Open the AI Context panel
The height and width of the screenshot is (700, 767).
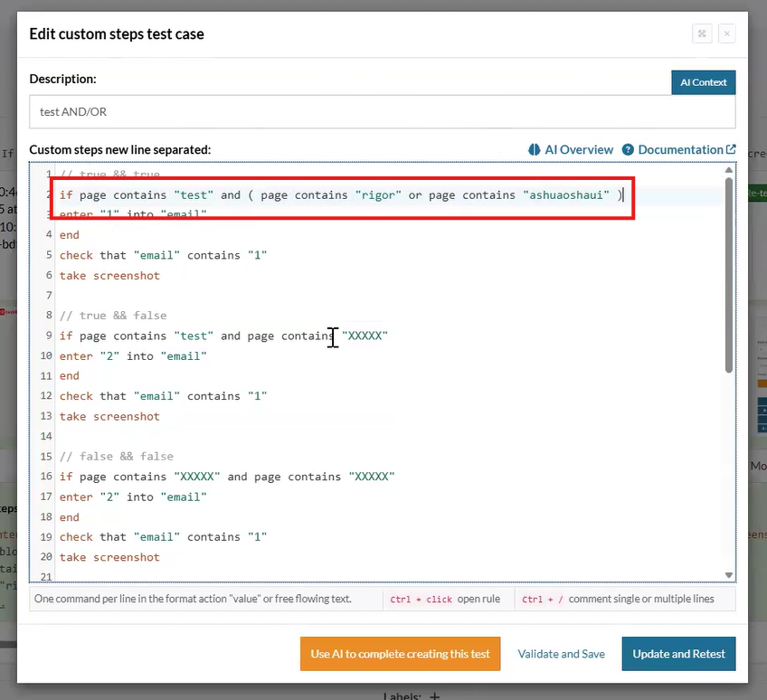(x=703, y=82)
